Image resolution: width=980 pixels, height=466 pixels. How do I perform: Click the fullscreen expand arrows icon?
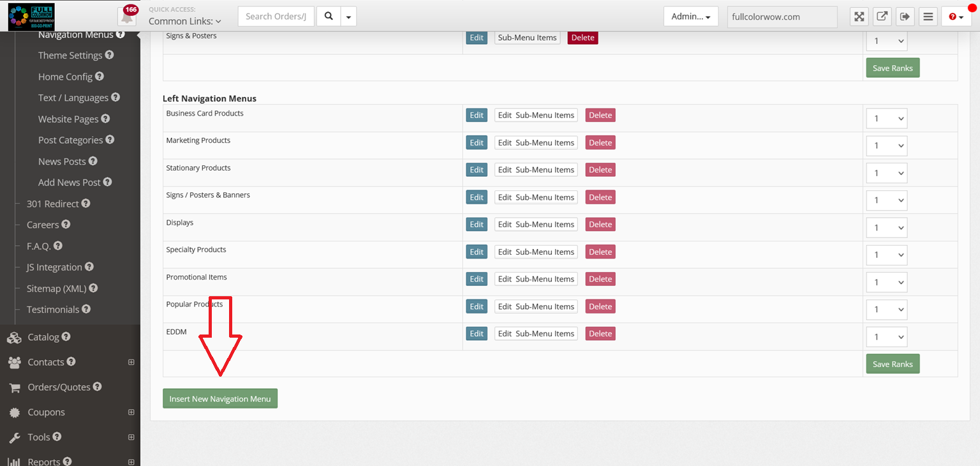click(859, 17)
